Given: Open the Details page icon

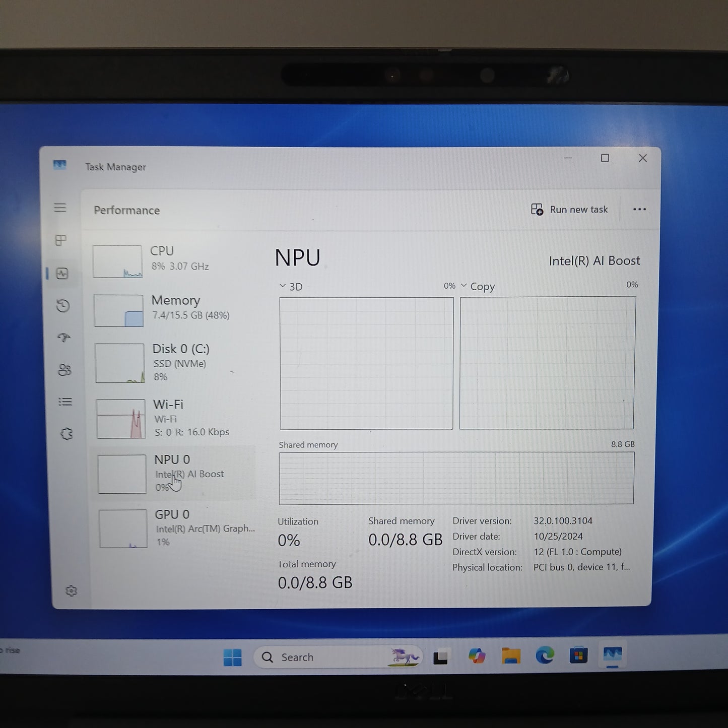Looking at the screenshot, I should 65,402.
